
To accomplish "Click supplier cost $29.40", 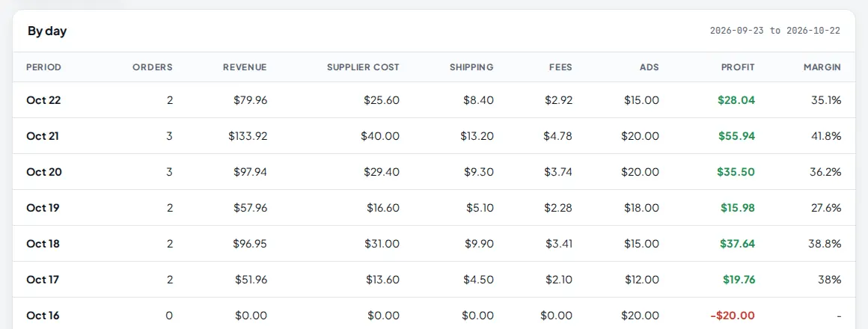I will (382, 172).
